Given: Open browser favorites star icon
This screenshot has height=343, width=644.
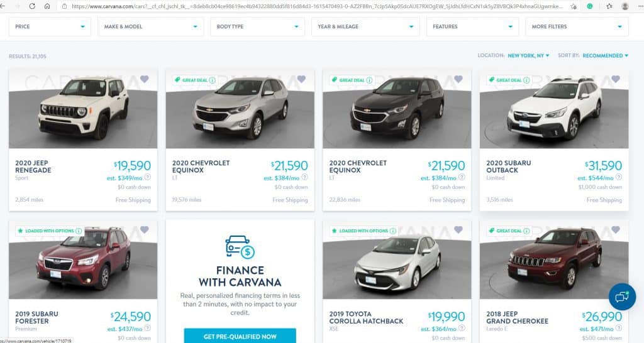Looking at the screenshot, I should (x=609, y=6).
